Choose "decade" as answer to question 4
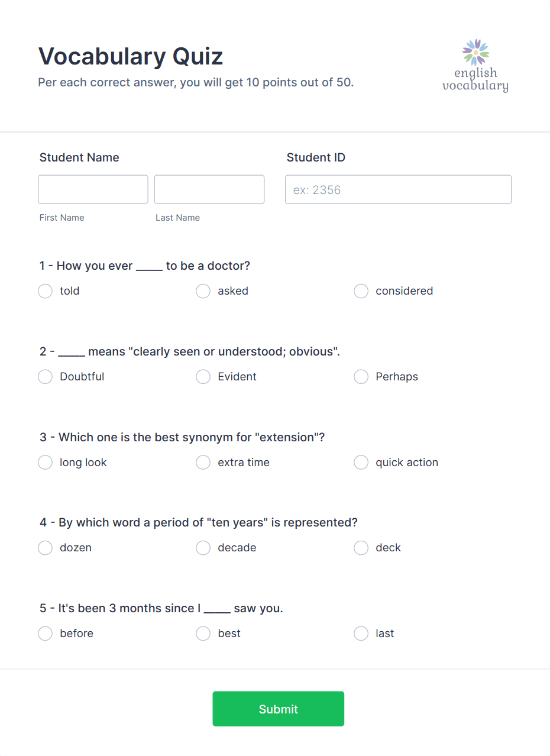This screenshot has height=756, width=550. [x=203, y=548]
